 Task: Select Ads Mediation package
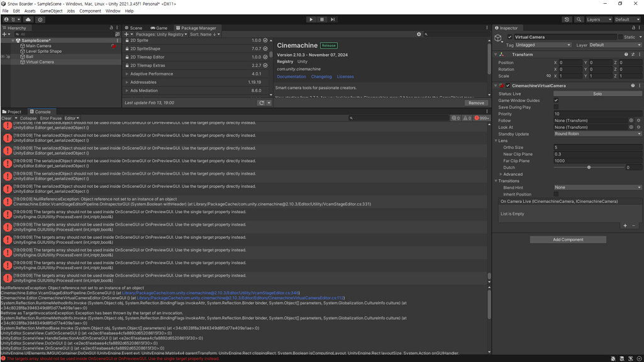coord(197,90)
